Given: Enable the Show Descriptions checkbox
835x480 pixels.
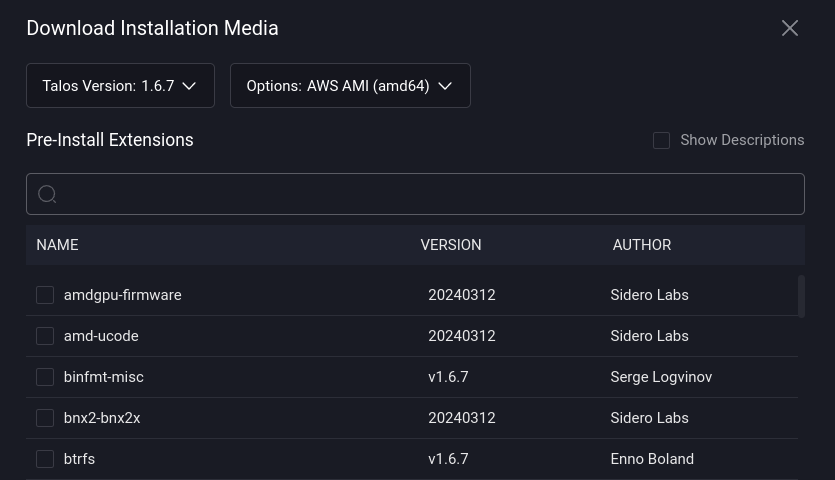Looking at the screenshot, I should click(661, 140).
